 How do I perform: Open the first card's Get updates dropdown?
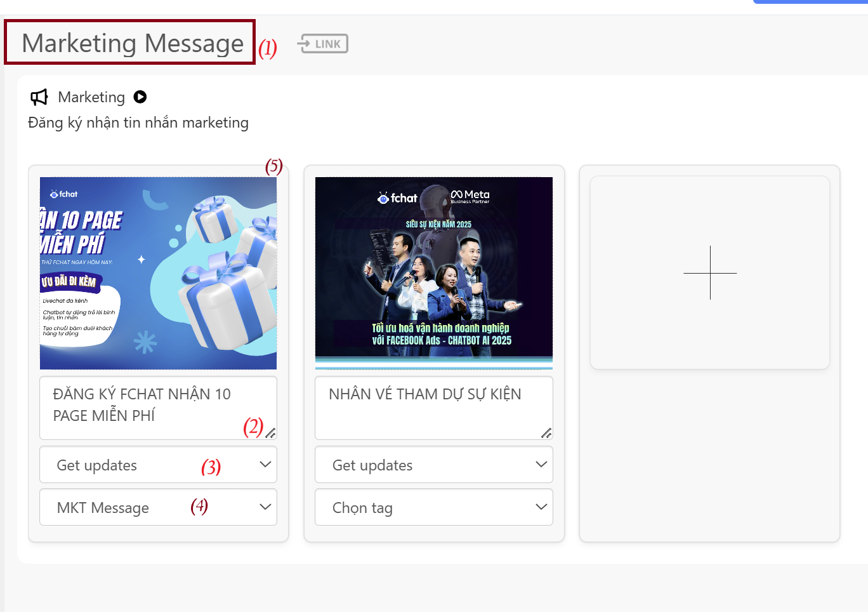[x=158, y=465]
